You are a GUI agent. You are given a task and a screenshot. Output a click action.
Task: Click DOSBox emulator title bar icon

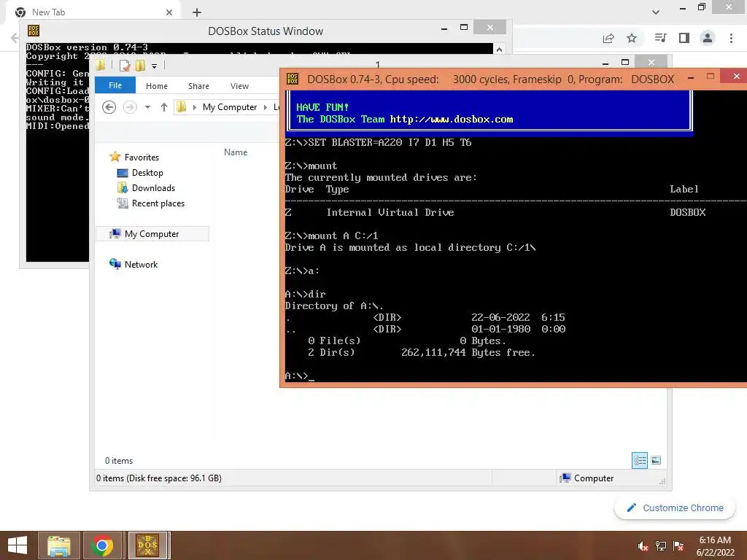(x=293, y=79)
